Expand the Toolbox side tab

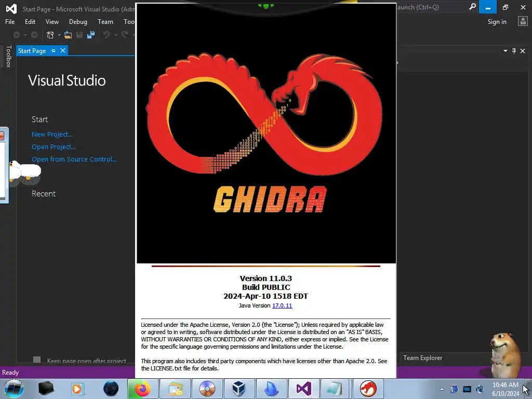tap(8, 56)
